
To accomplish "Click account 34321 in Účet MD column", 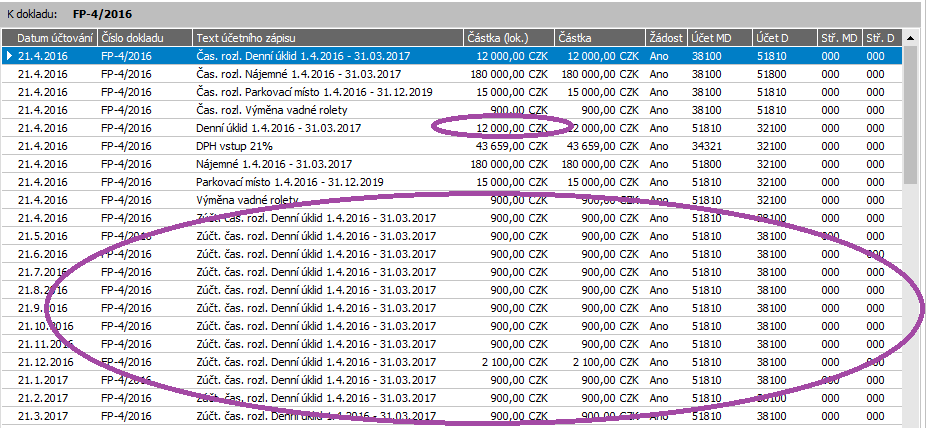I will pyautogui.click(x=710, y=146).
